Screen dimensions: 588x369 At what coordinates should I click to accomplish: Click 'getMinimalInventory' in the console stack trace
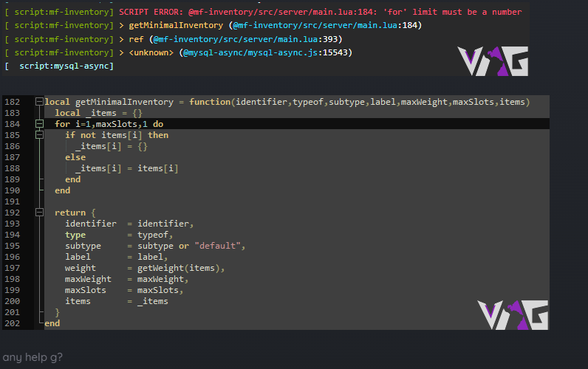point(176,26)
